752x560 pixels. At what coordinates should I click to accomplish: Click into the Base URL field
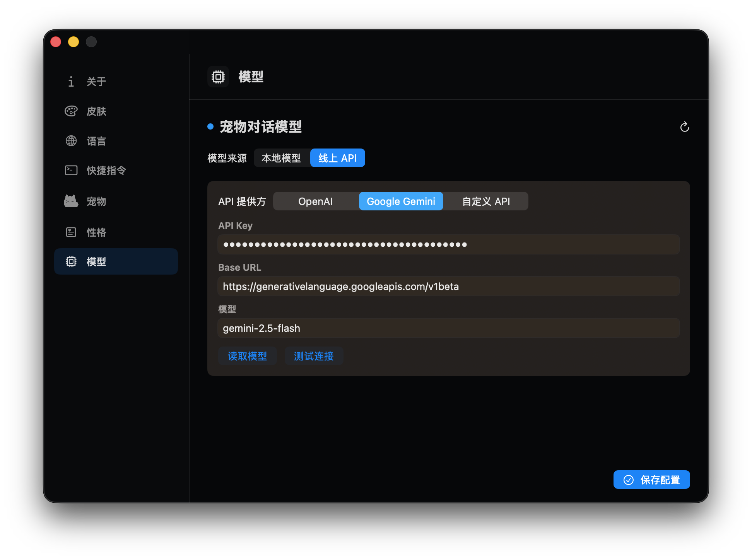click(448, 286)
